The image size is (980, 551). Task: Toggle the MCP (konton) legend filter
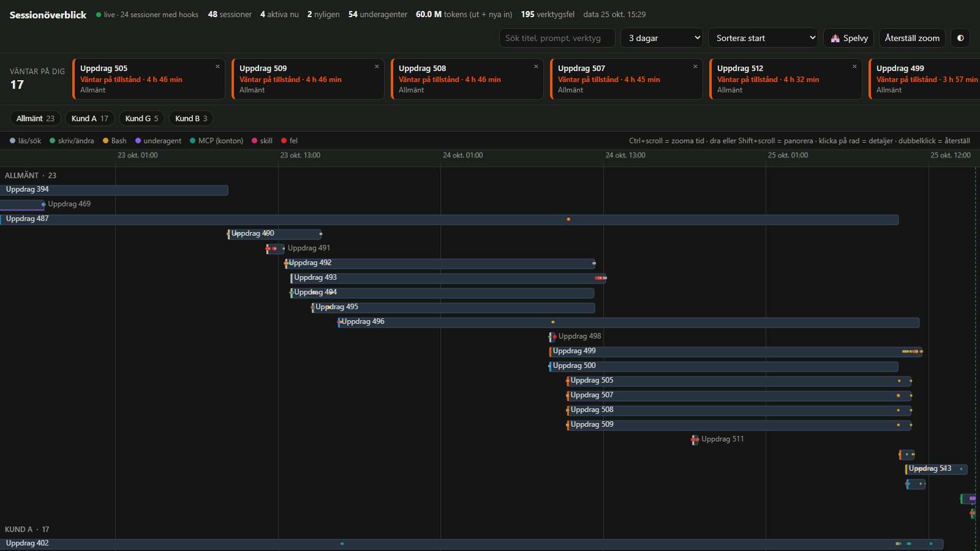point(216,141)
